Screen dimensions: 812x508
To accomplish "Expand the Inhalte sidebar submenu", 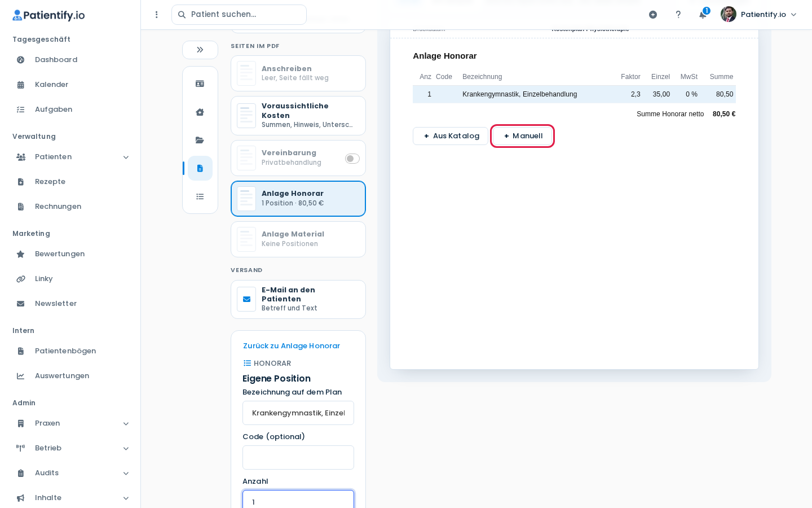I will pos(126,498).
